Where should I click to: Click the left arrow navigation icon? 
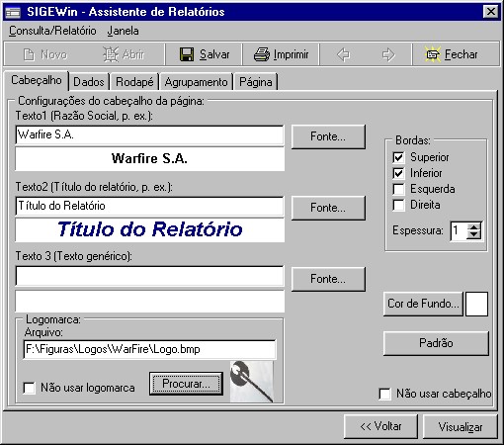(x=344, y=54)
